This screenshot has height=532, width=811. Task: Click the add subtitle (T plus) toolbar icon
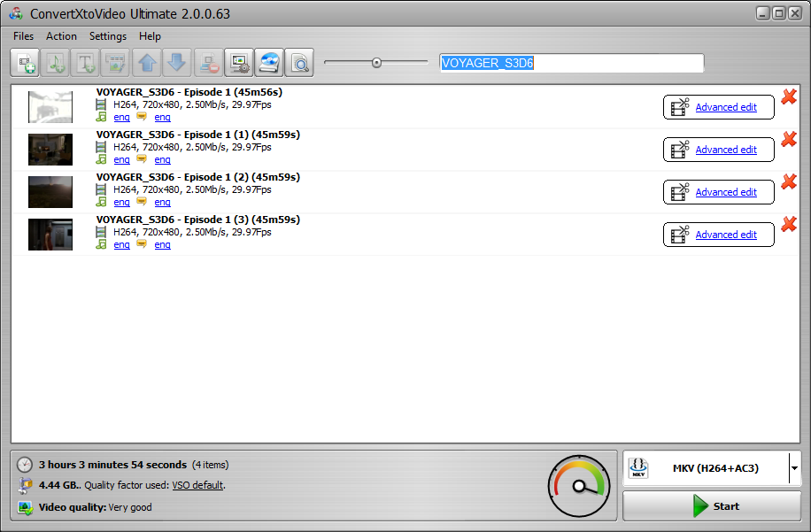click(x=85, y=63)
